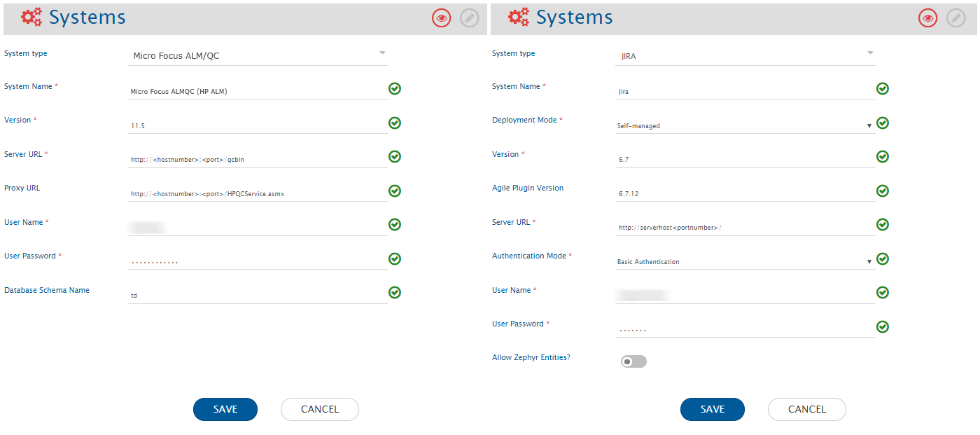Open the System type dropdown showing JIRA

coord(745,55)
